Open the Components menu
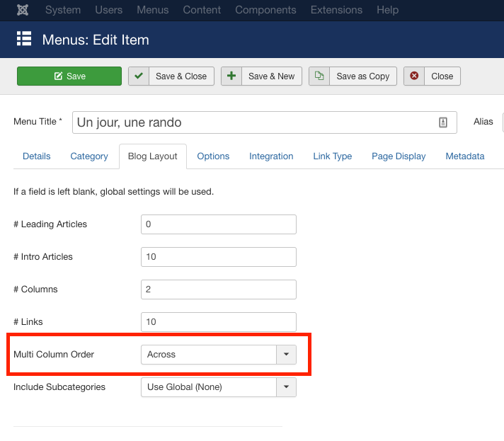Image resolution: width=504 pixels, height=441 pixels. [x=265, y=10]
